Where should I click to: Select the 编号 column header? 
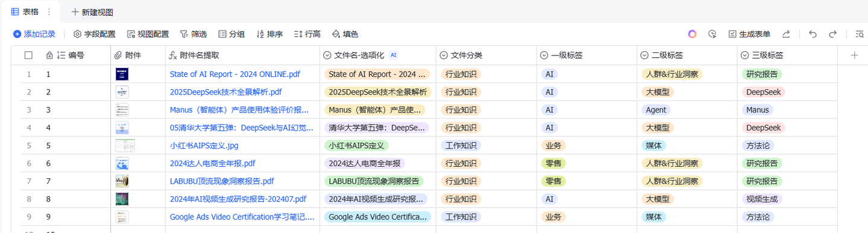point(76,55)
